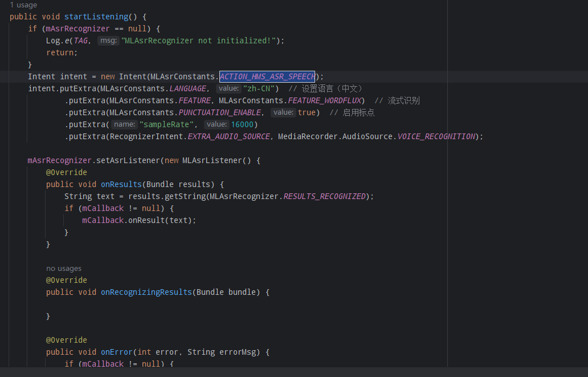Image resolution: width=588 pixels, height=377 pixels.
Task: Click the setAsrListener method call
Action: [128, 161]
